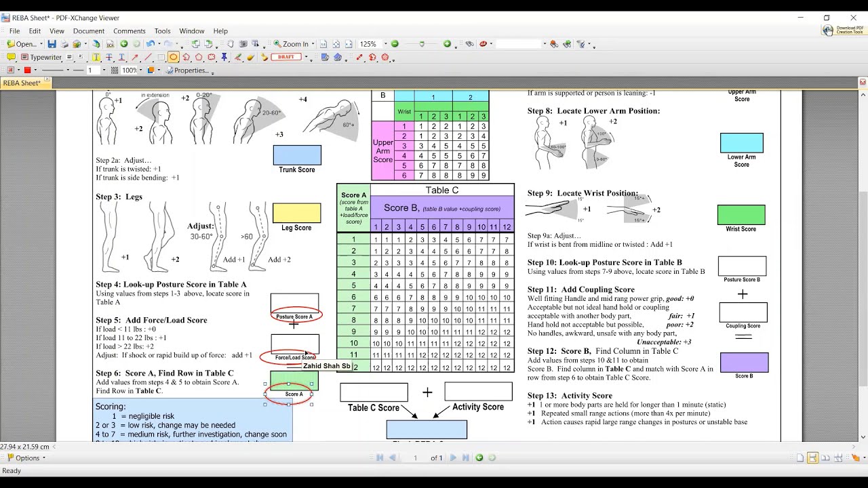
Task: Click the green Previous View arrow in toolbar
Action: click(124, 44)
